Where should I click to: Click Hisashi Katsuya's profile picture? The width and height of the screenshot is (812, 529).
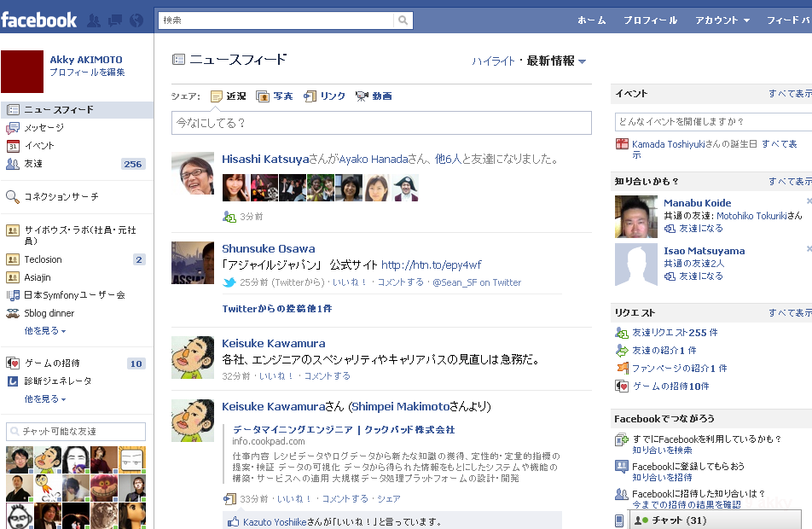(193, 173)
